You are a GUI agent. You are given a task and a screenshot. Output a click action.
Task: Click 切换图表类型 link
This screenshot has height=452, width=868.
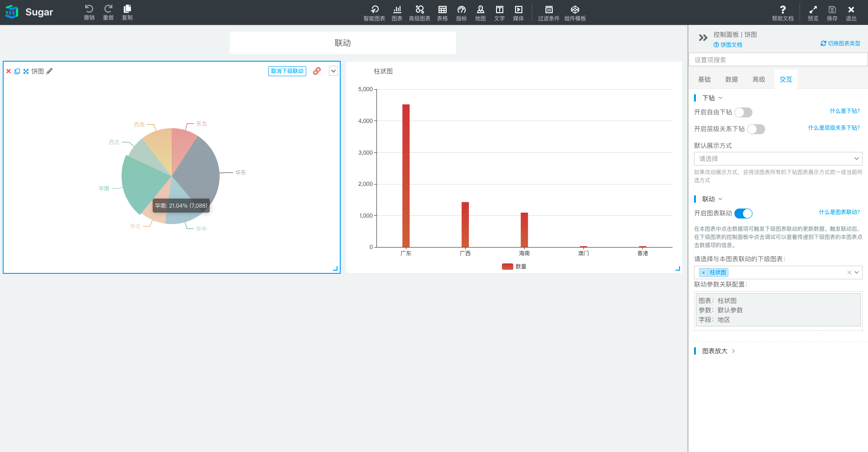pyautogui.click(x=840, y=44)
